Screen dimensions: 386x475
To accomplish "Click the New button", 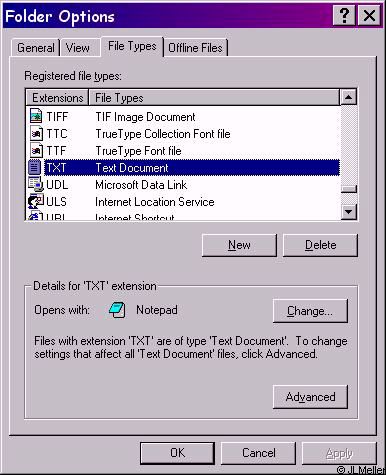I will tap(239, 245).
